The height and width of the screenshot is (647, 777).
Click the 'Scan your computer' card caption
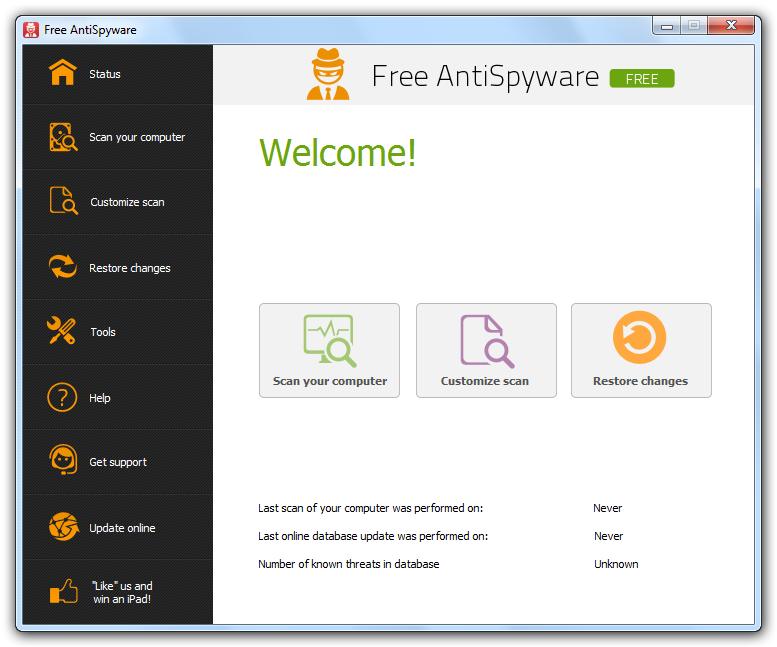pos(330,381)
